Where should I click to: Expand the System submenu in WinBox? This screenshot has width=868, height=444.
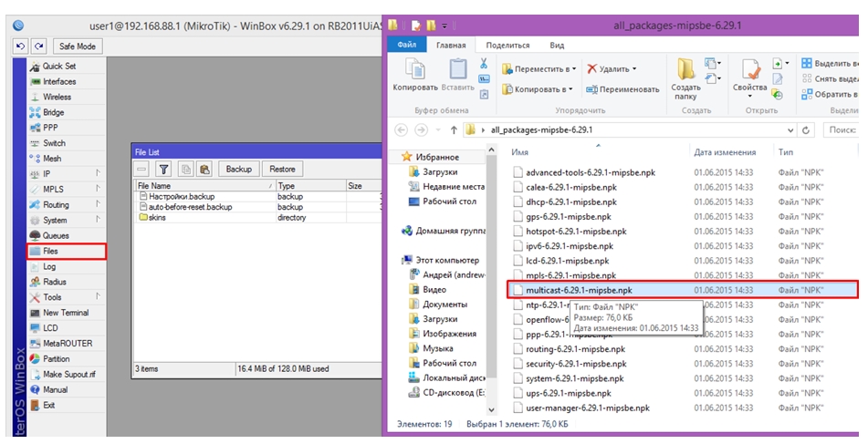(67, 220)
